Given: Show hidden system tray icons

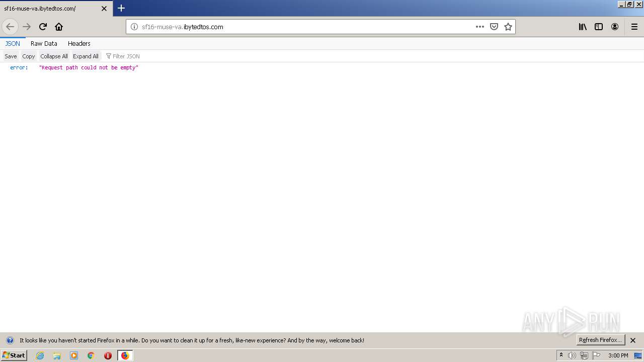Looking at the screenshot, I should click(x=561, y=355).
